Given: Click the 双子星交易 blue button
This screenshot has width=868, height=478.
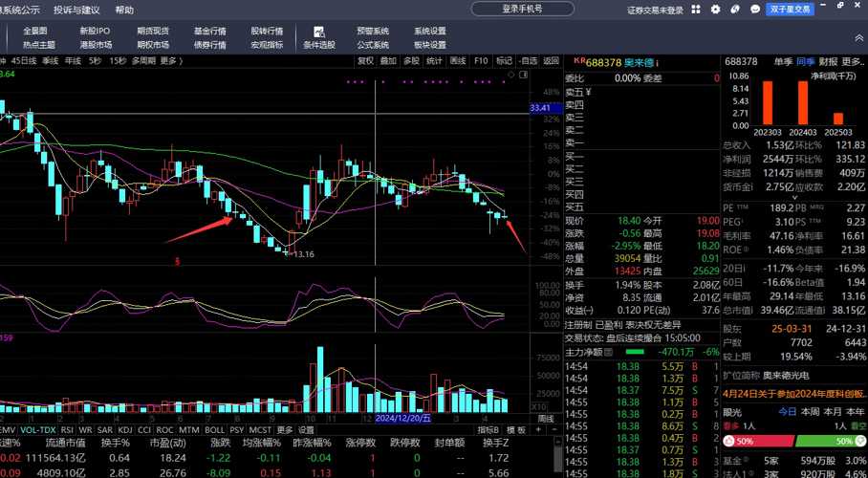Looking at the screenshot, I should coord(790,10).
